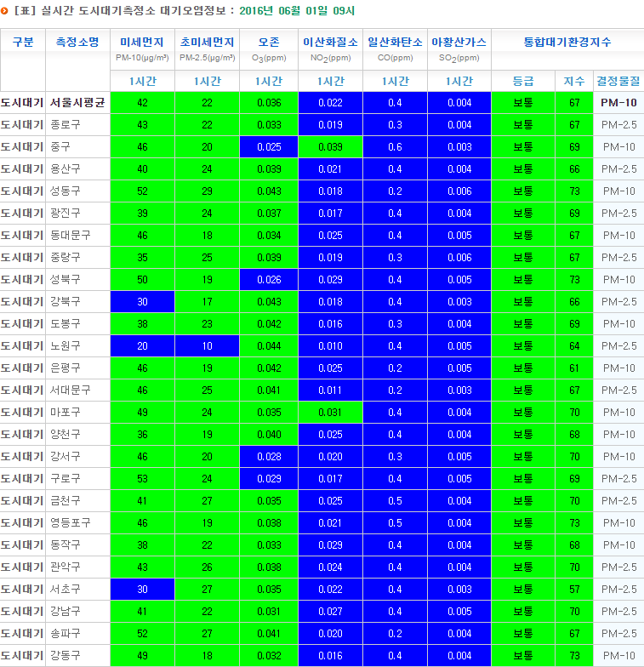Select the 오존 O3 column header
Image resolution: width=644 pixels, height=667 pixels.
click(268, 49)
